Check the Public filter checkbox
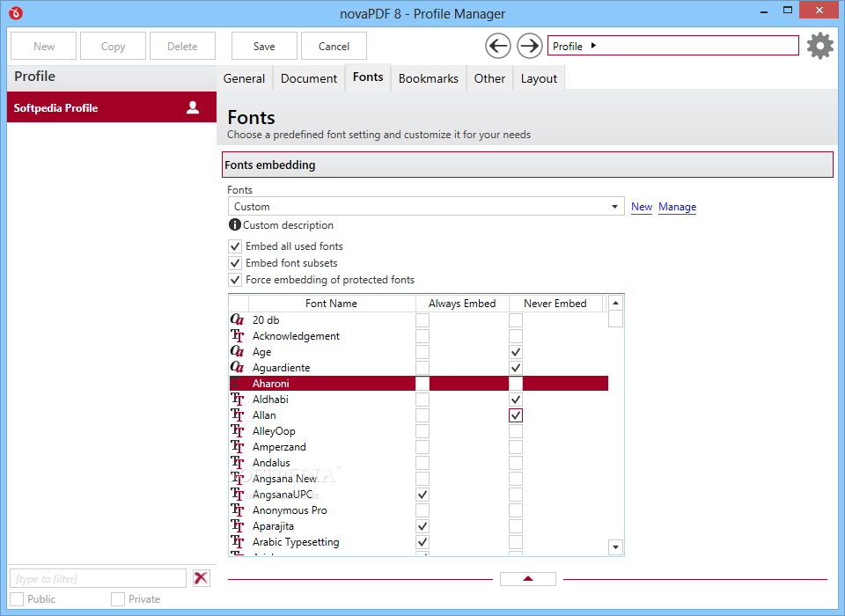Image resolution: width=845 pixels, height=616 pixels. coord(17,598)
